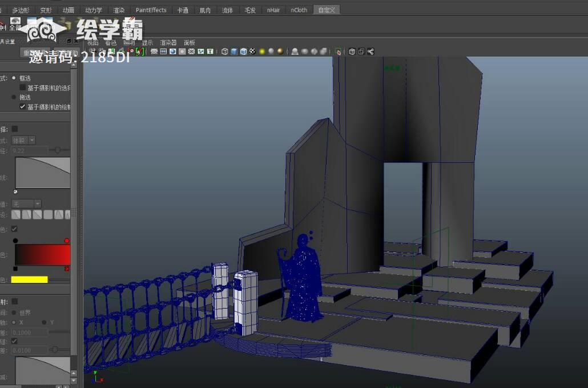Toggle the symmetry checkbox above 世界 option

pyautogui.click(x=15, y=301)
